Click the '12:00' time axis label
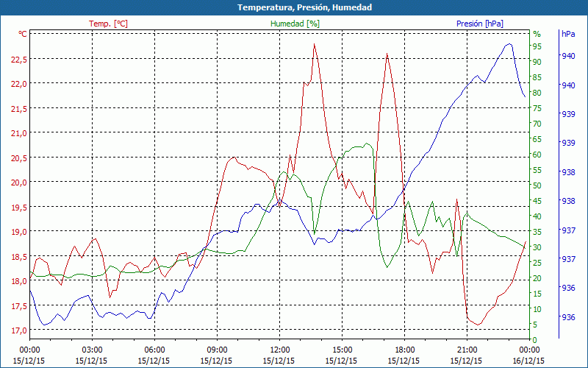The image size is (588, 368). click(279, 350)
